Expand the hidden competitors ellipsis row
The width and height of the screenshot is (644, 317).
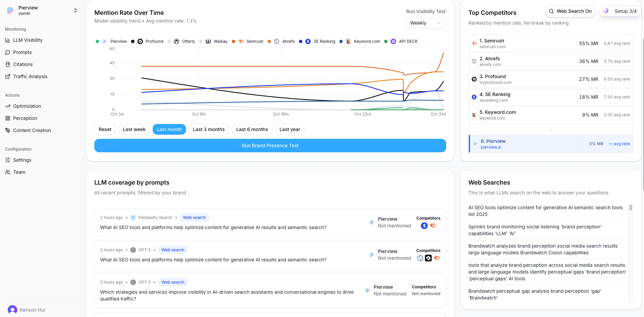point(551,130)
